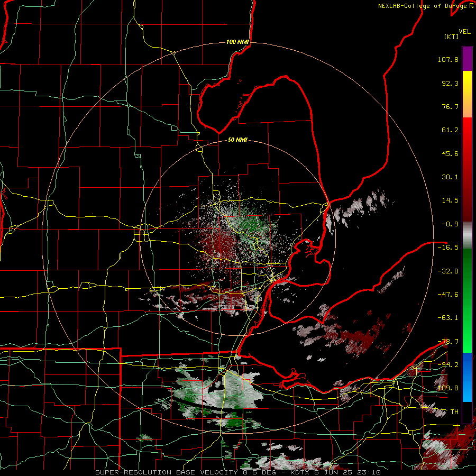Click the -47.6 value on velocity scale
The height and width of the screenshot is (476, 476).
(x=448, y=295)
